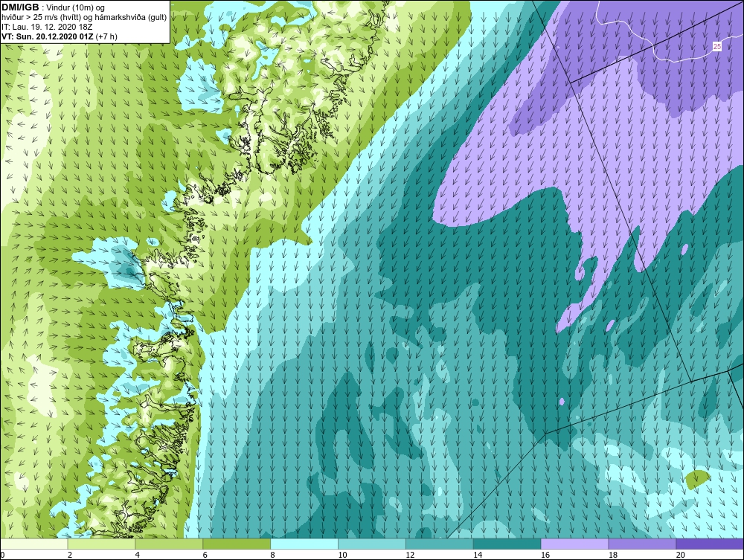Click the small green patch in cyan sea
The width and height of the screenshot is (744, 560).
(x=698, y=478)
